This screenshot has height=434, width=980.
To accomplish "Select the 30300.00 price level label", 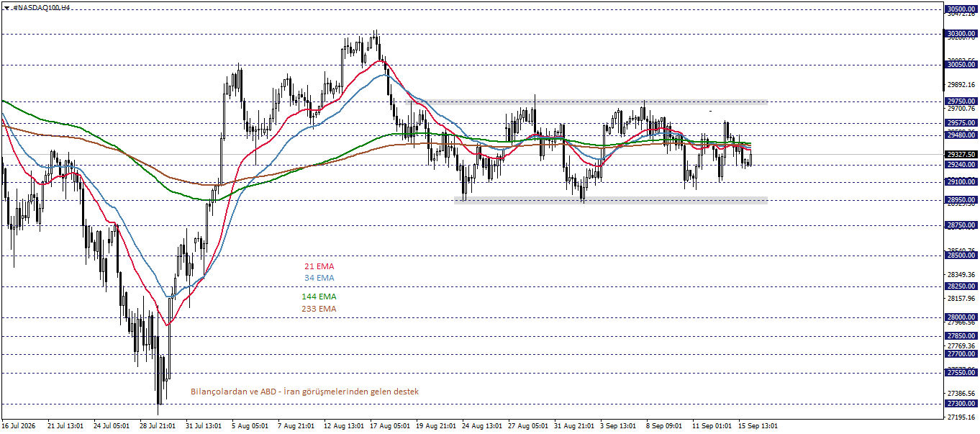I will (x=961, y=34).
